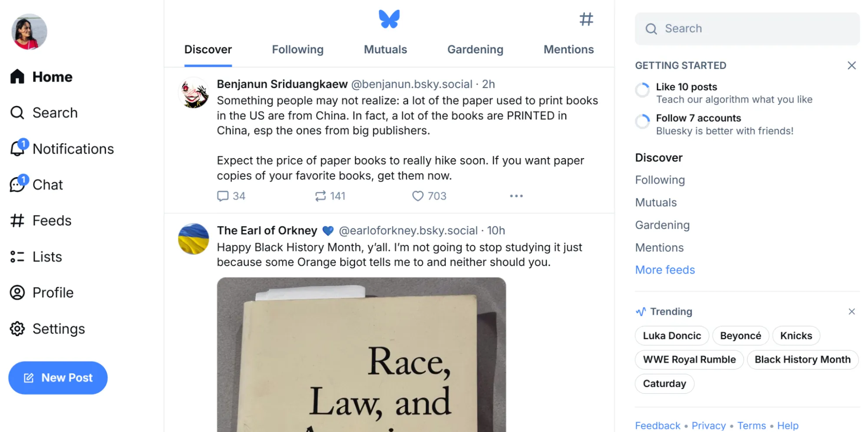The width and height of the screenshot is (868, 432).
Task: Open more options on Benjanun's post
Action: (516, 196)
